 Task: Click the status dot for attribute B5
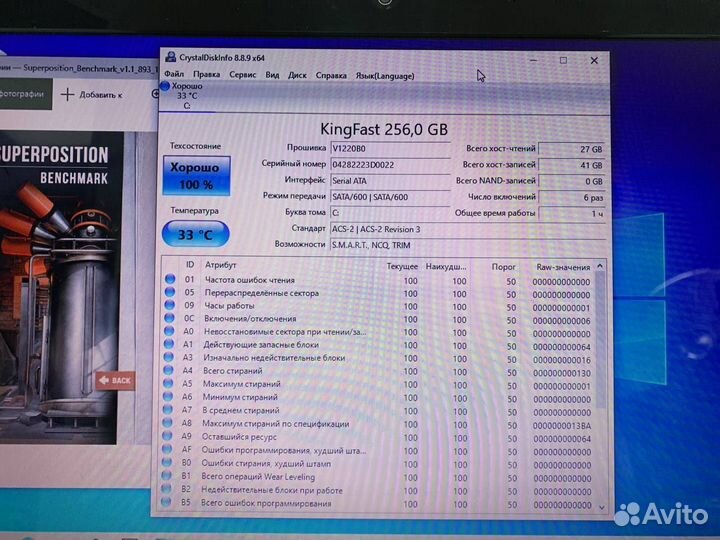coord(166,502)
